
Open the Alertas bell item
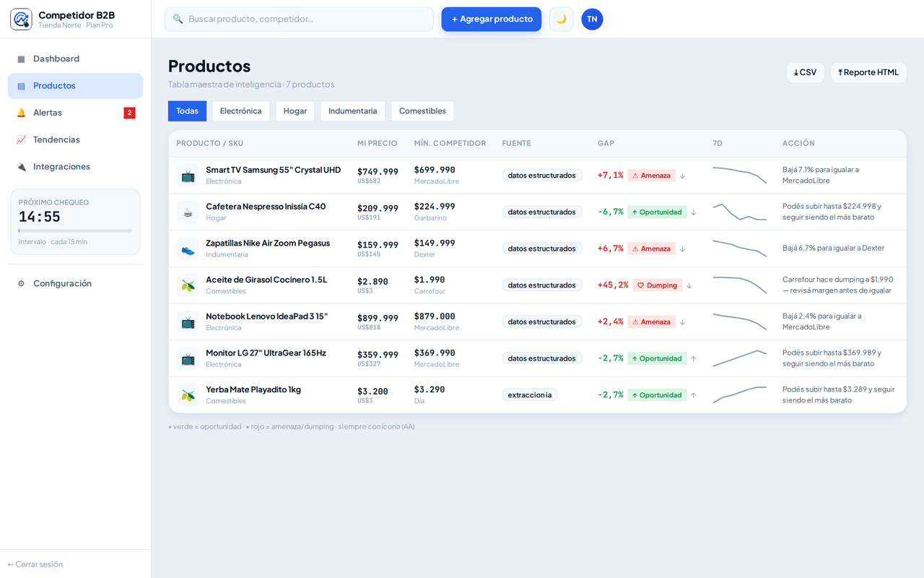point(75,113)
